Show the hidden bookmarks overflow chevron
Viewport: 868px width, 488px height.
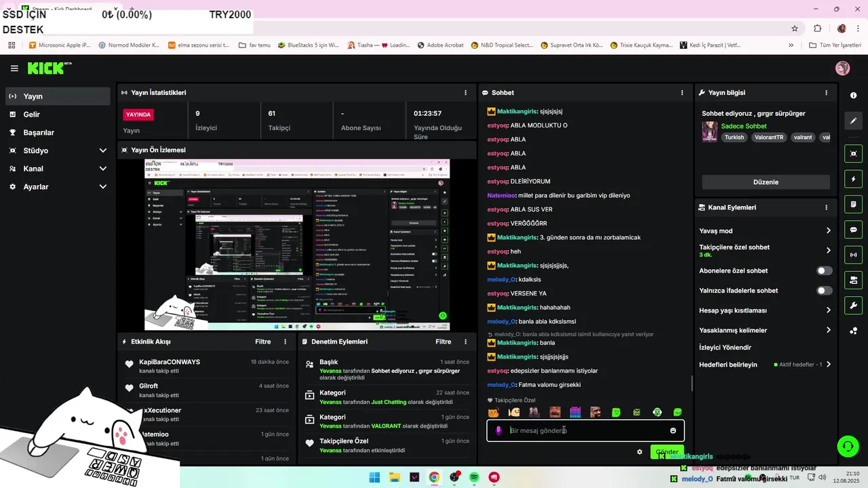(x=791, y=45)
